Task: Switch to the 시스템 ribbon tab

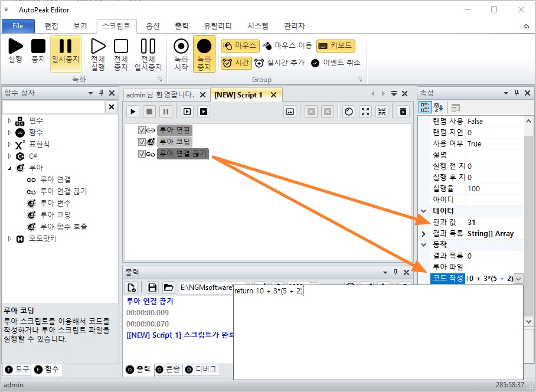Action: point(258,26)
